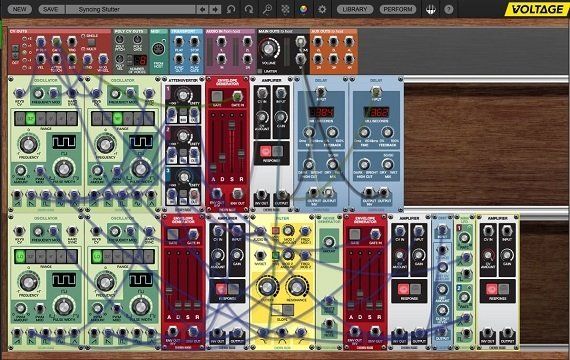The image size is (570, 360).
Task: Click the Filter lowpass output jack
Action: (x=263, y=332)
